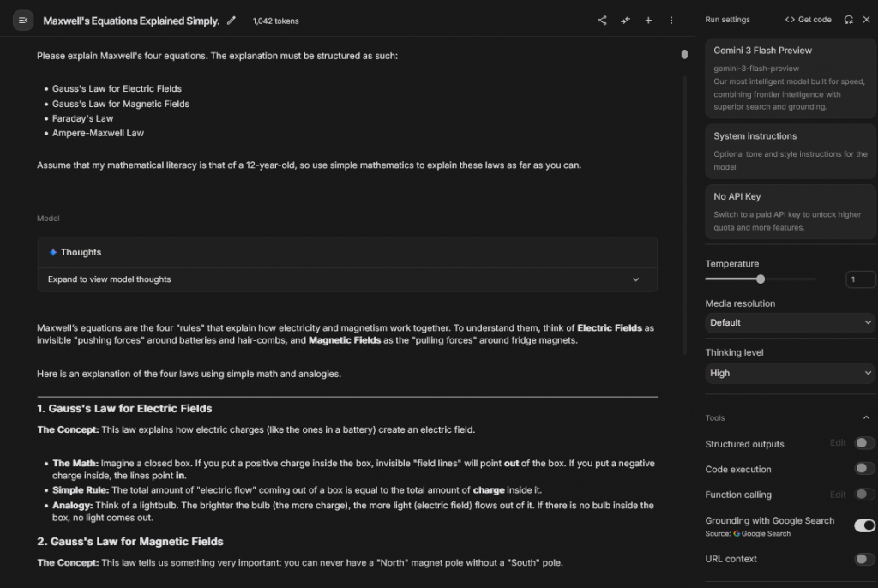The width and height of the screenshot is (878, 588).
Task: Enable the Structured outputs toggle
Action: [864, 443]
